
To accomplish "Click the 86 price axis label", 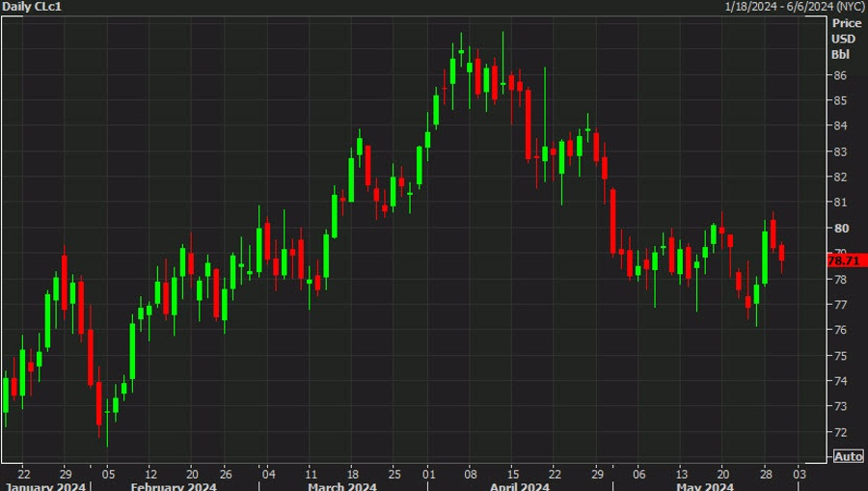I will [840, 75].
